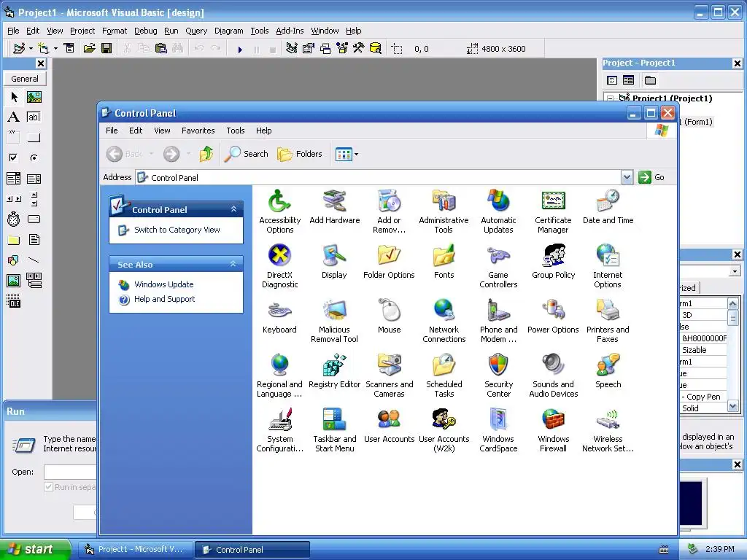This screenshot has width=747, height=560.
Task: Open the Add-Ins menu in Visual Basic
Action: (290, 31)
